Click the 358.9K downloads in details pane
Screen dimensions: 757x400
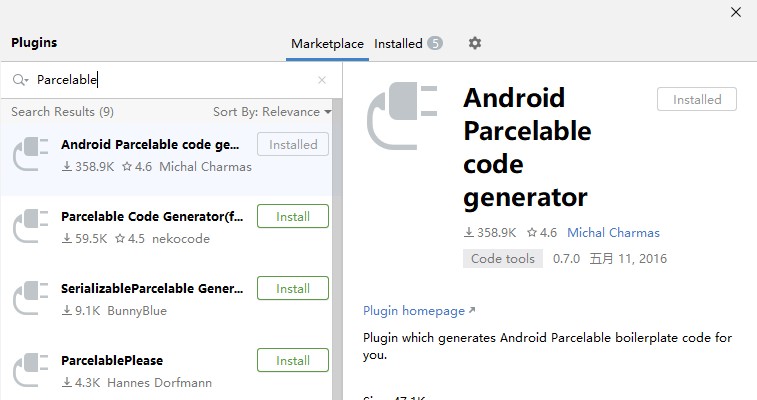[490, 233]
